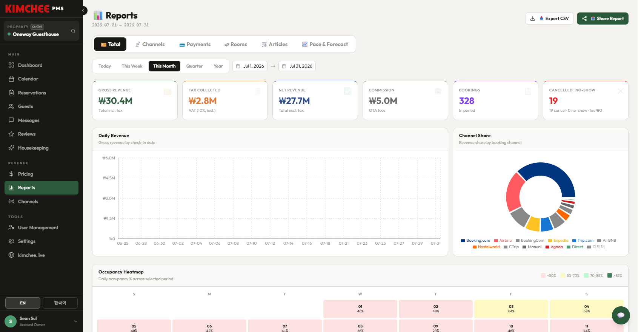Image resolution: width=644 pixels, height=332 pixels.
Task: Click the Trip.com legend label
Action: (586, 241)
